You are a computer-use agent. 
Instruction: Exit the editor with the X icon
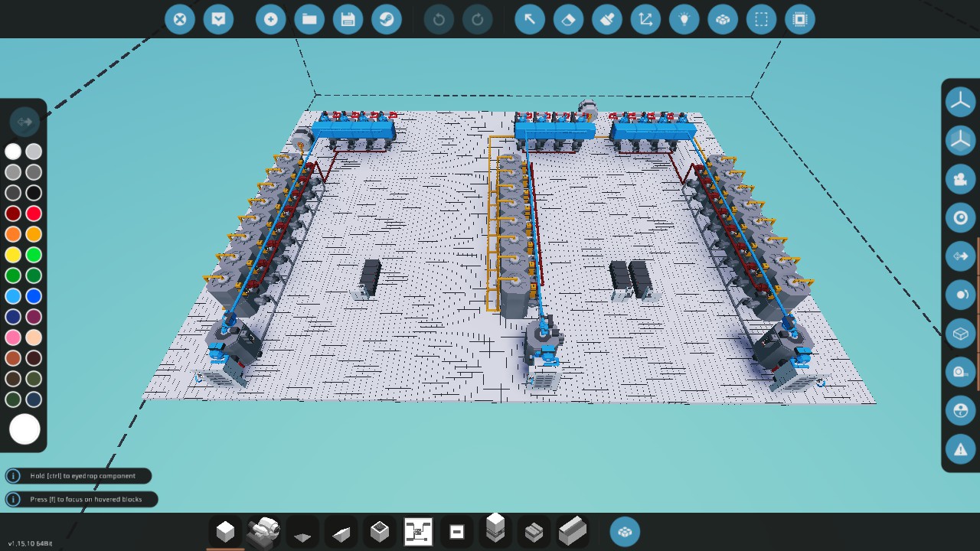click(180, 19)
